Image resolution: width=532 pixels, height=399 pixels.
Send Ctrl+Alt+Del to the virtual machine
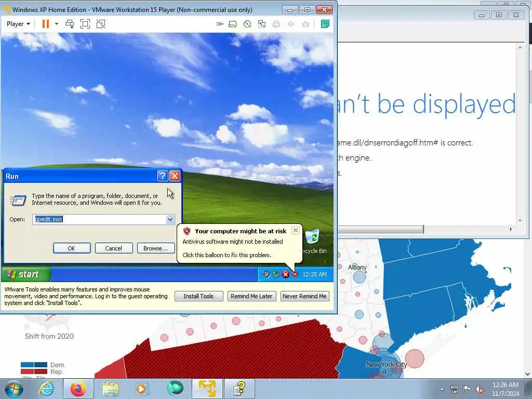(x=70, y=24)
